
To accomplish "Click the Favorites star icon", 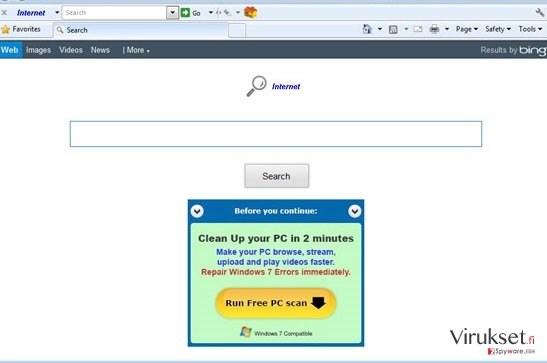I will [x=6, y=30].
